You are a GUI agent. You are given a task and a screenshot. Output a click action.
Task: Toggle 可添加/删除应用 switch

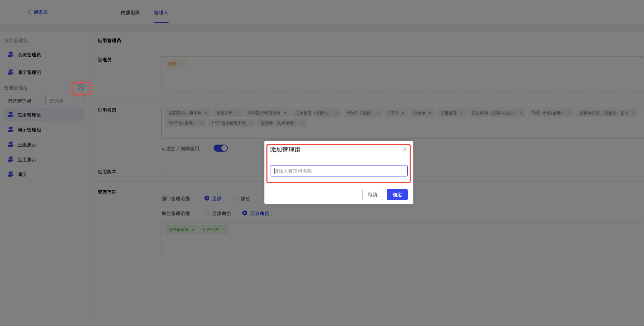tap(220, 148)
